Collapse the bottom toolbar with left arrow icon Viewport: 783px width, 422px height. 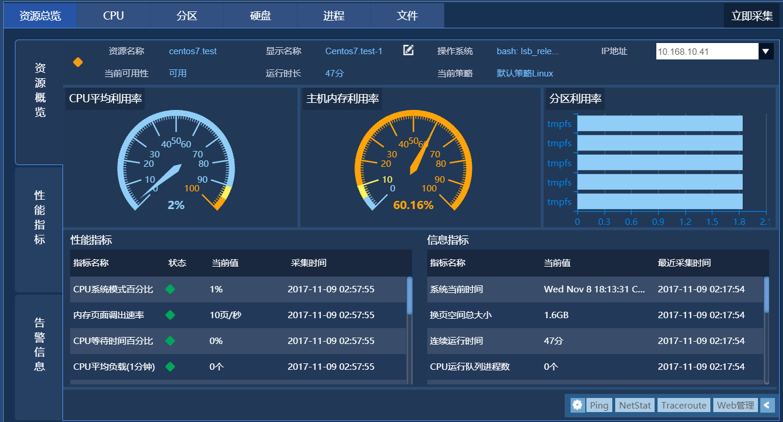pyautogui.click(x=767, y=405)
